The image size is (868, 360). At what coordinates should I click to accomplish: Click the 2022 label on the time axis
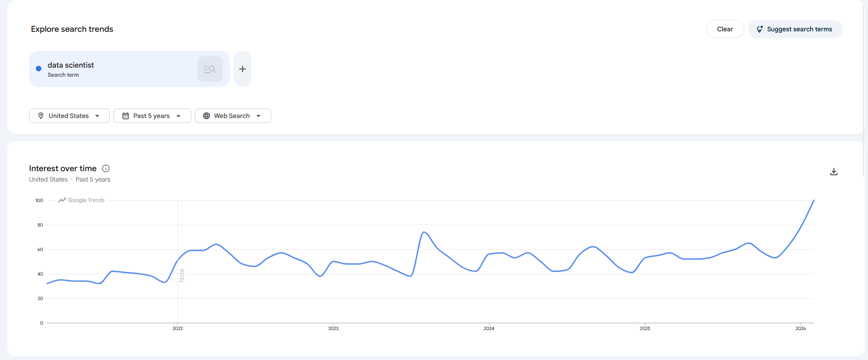point(178,328)
